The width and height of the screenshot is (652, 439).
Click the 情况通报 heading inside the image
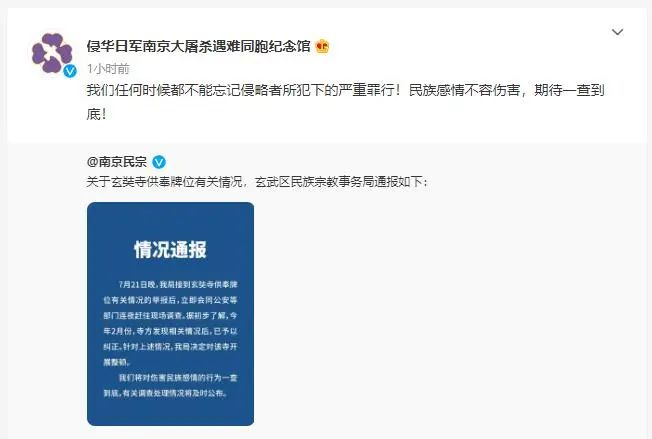click(170, 250)
